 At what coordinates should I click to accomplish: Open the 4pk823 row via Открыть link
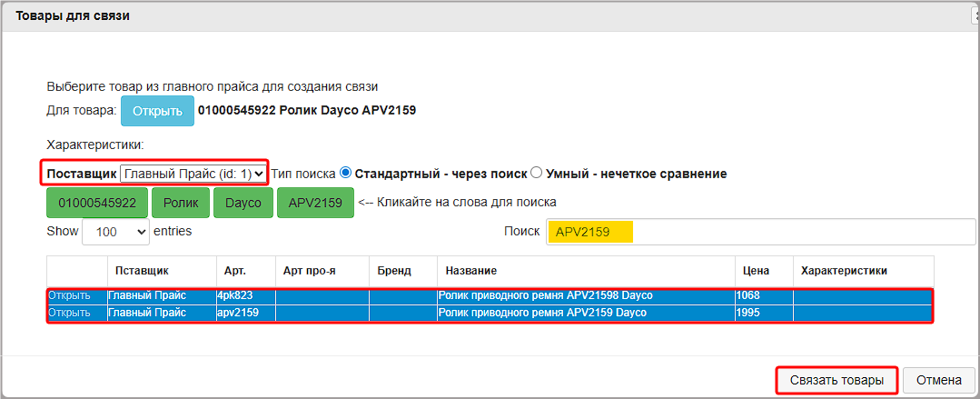pos(69,295)
